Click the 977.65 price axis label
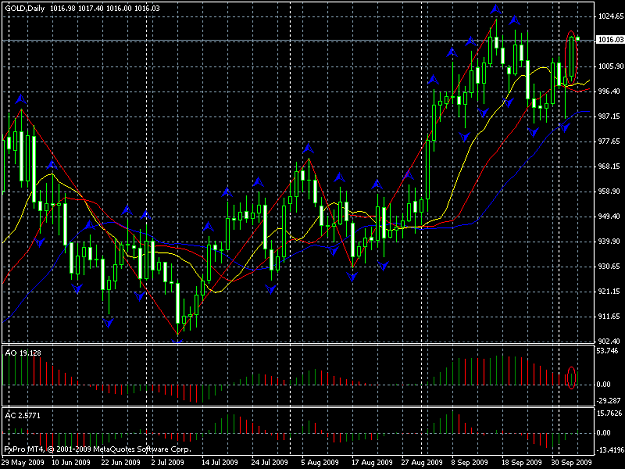This screenshot has height=469, width=625. (609, 141)
